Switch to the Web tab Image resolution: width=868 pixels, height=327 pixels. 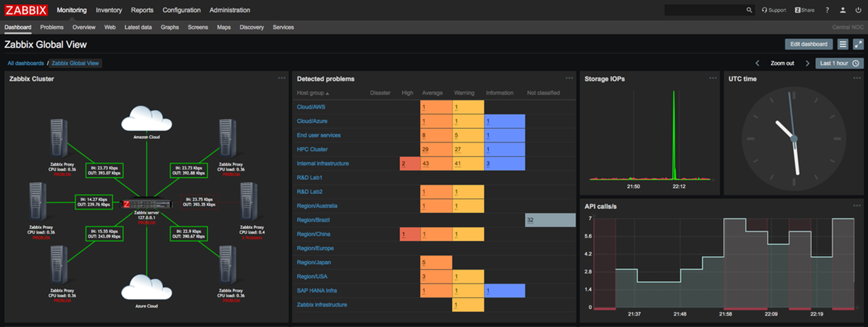pos(110,27)
